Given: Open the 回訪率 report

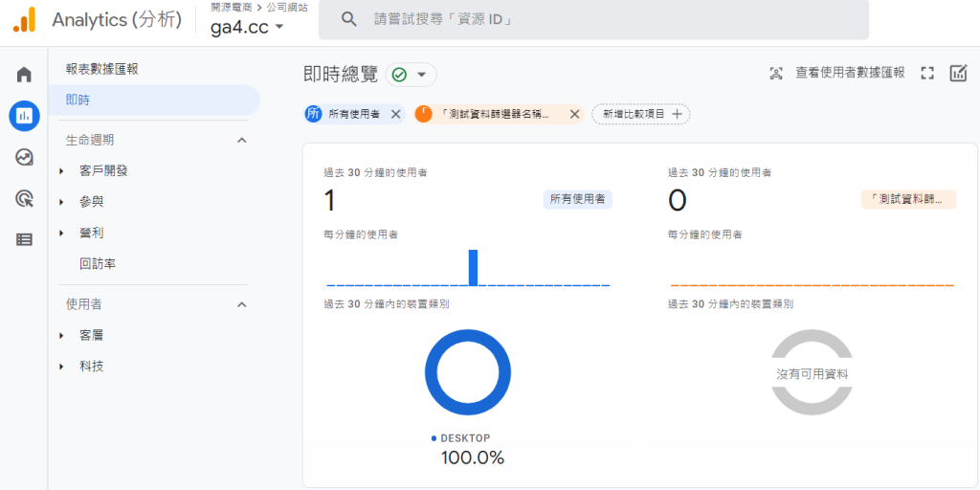Looking at the screenshot, I should click(x=98, y=264).
